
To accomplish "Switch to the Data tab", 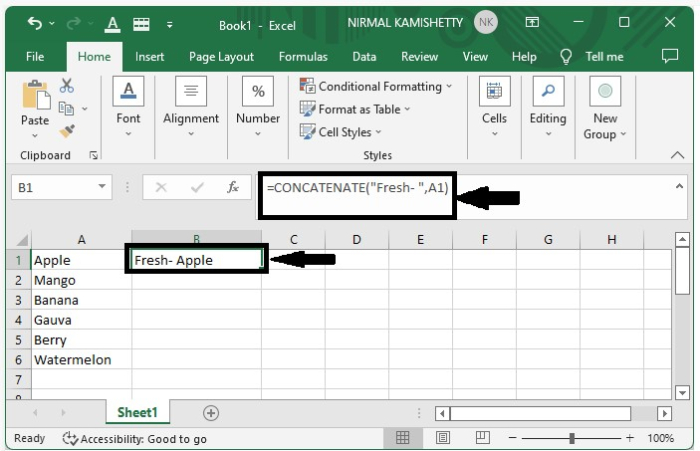I will [x=364, y=57].
